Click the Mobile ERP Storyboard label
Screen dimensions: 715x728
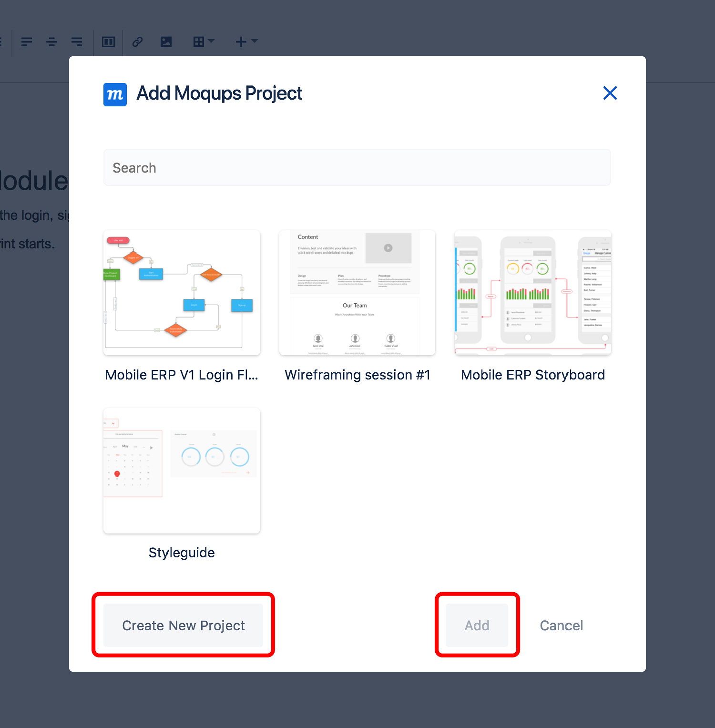pyautogui.click(x=532, y=375)
